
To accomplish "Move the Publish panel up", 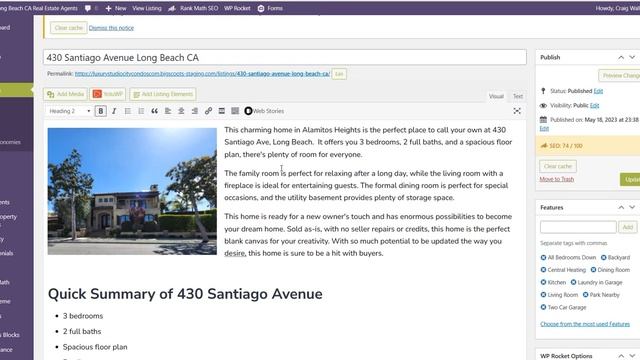I will pos(621,58).
